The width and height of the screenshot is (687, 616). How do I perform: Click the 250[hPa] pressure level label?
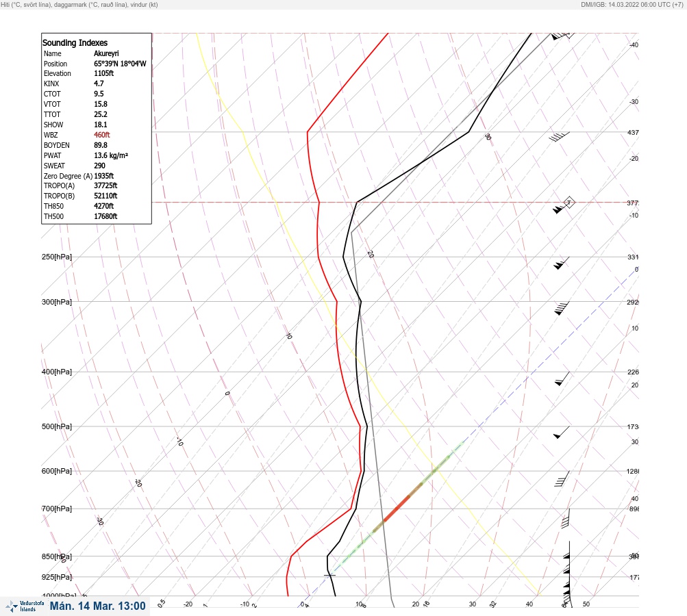57,257
